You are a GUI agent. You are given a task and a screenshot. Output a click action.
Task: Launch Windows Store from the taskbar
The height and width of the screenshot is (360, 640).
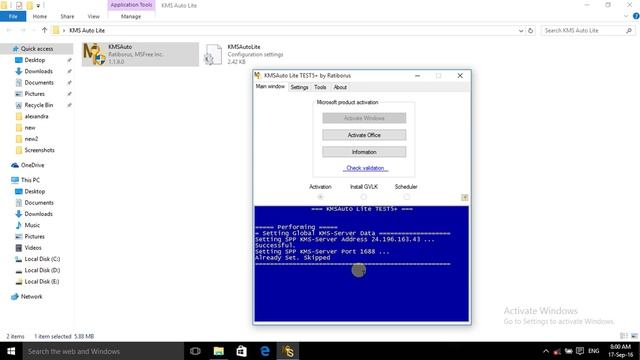tap(242, 351)
